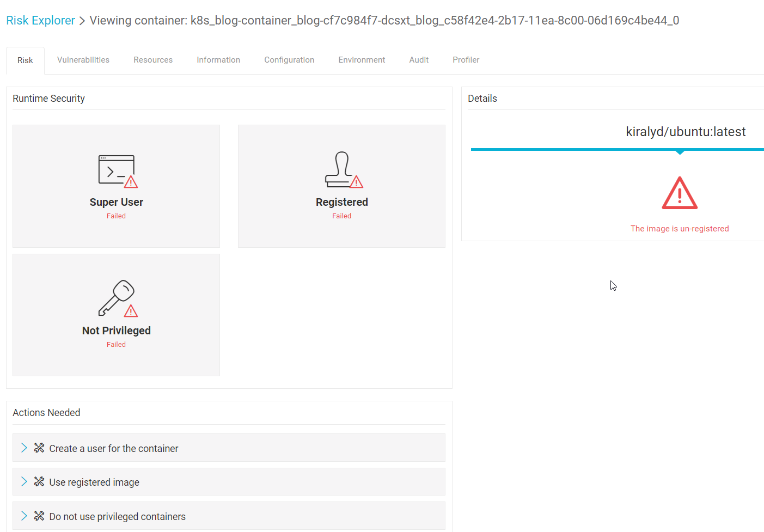Switch to the Audit tab
The width and height of the screenshot is (764, 532).
pos(419,60)
